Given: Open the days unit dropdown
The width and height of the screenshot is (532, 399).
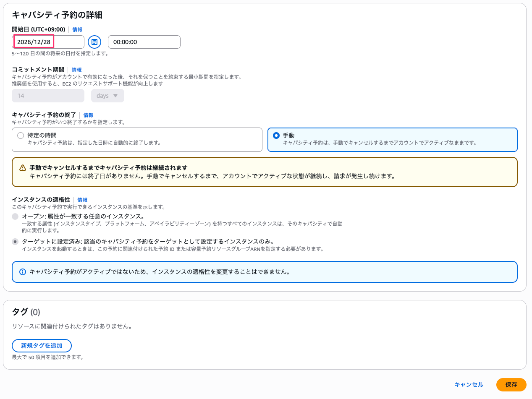Looking at the screenshot, I should coord(107,96).
